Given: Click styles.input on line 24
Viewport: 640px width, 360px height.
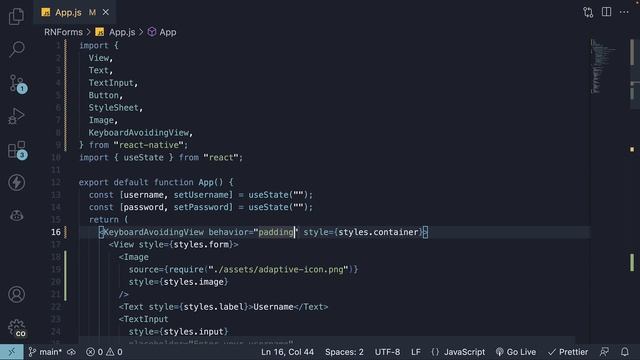Looking at the screenshot, I should (x=193, y=332).
